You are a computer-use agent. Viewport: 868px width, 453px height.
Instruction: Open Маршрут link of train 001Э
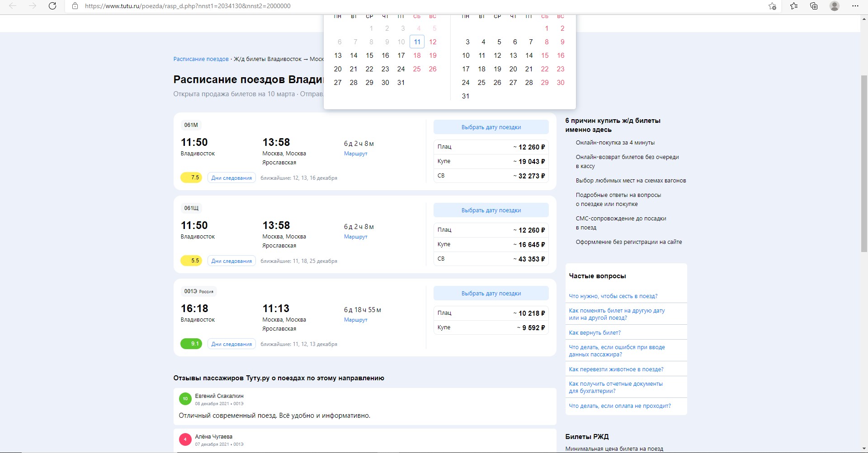click(355, 320)
